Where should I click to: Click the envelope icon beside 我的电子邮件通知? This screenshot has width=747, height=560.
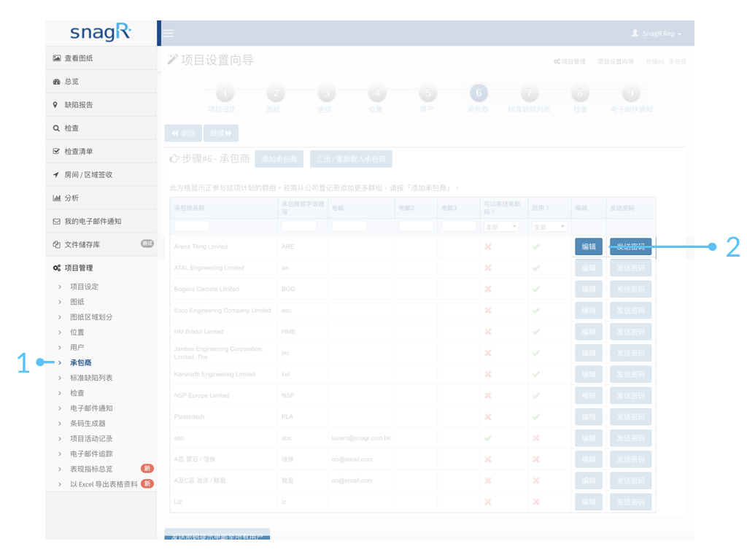click(x=57, y=222)
